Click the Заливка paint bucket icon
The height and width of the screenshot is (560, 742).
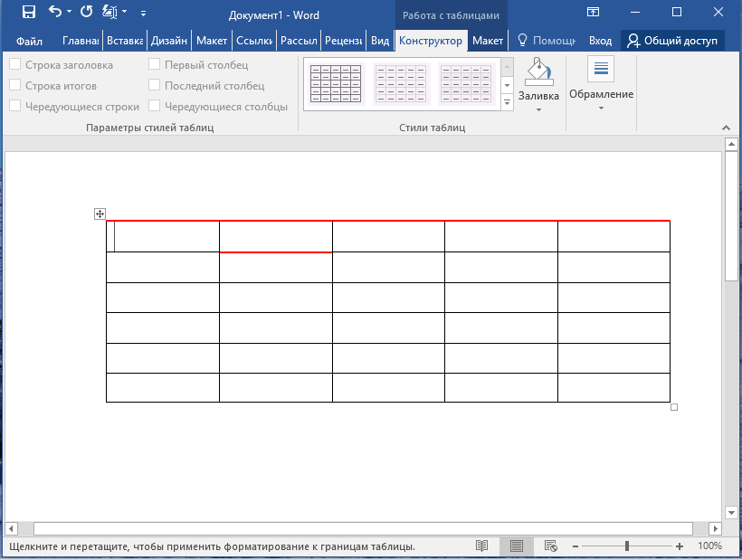(x=538, y=71)
